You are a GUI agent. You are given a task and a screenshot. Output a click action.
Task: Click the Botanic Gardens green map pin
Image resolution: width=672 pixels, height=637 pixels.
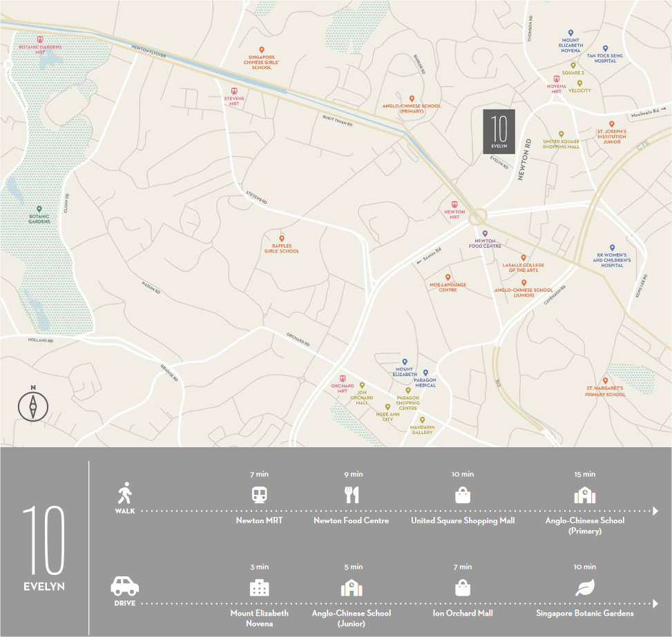point(39,209)
